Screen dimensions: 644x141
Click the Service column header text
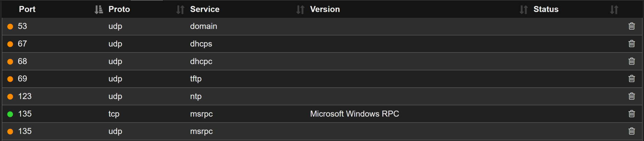tap(205, 9)
